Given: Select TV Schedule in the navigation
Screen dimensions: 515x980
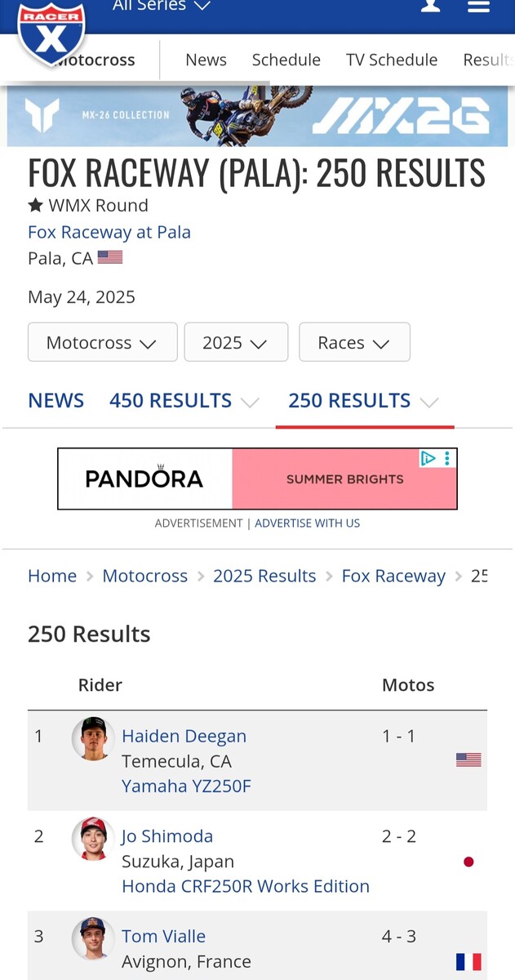Looking at the screenshot, I should coord(392,60).
